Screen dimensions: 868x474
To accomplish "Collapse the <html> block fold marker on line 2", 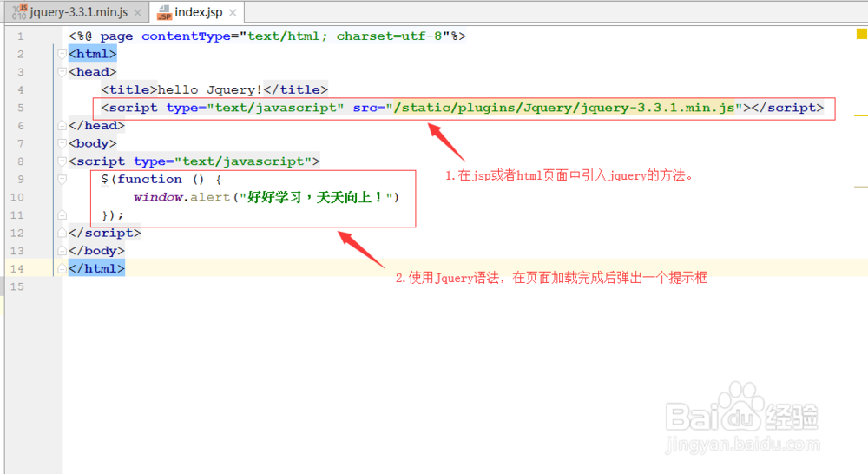I will click(62, 54).
